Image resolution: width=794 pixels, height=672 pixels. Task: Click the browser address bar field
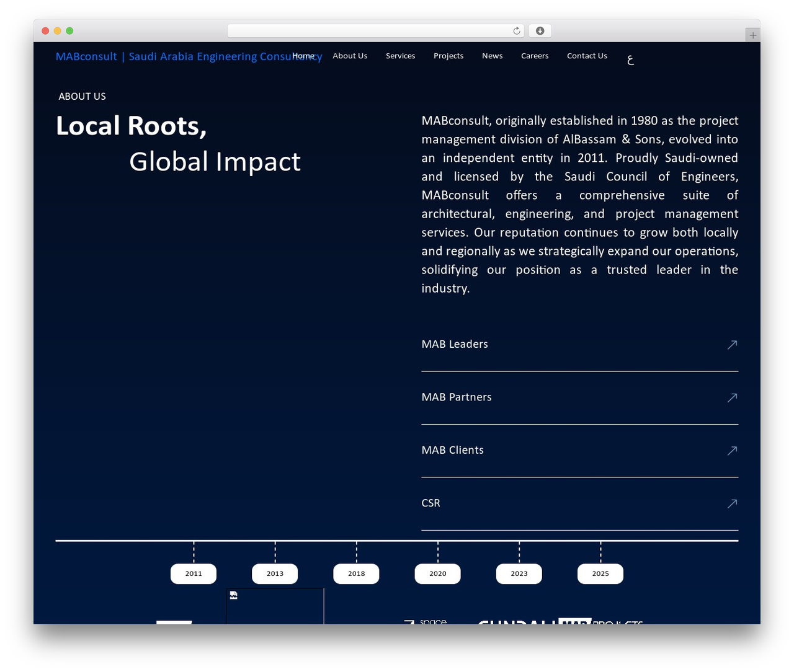(376, 31)
